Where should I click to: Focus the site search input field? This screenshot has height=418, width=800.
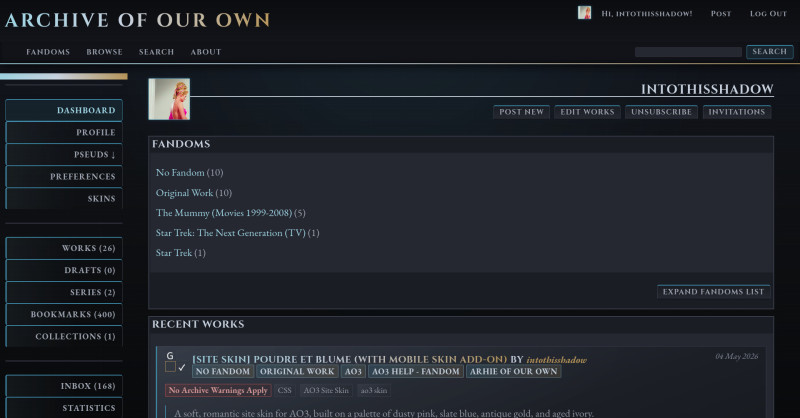point(688,52)
